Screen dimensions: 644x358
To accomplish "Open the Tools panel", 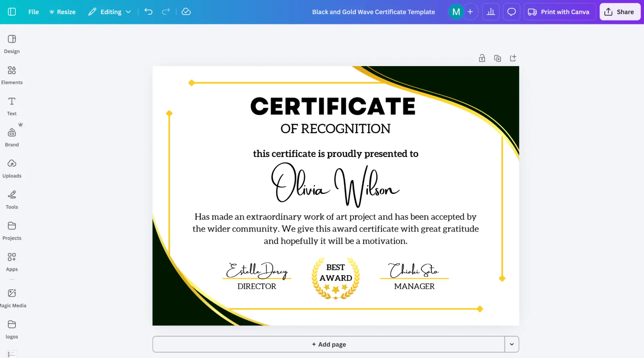I will coord(12,199).
